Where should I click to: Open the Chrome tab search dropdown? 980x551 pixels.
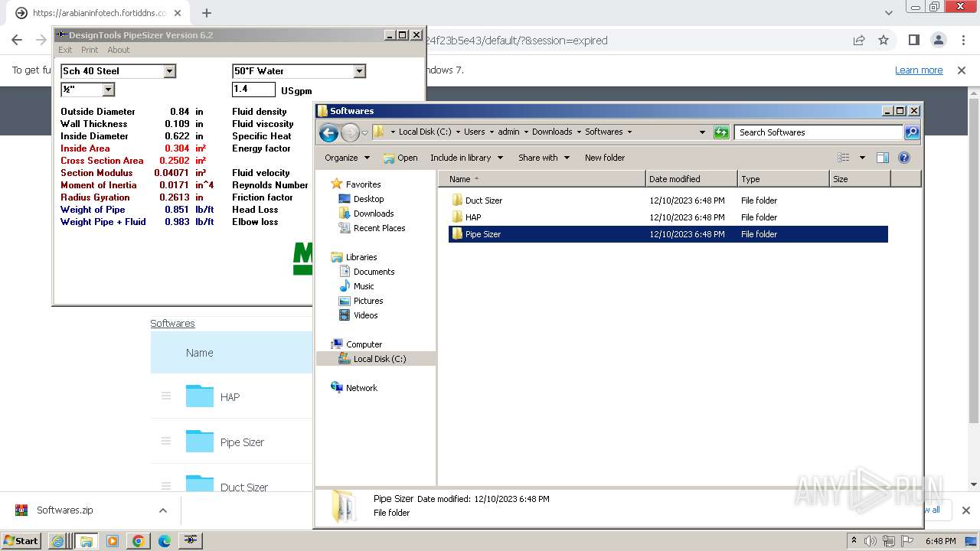(889, 13)
